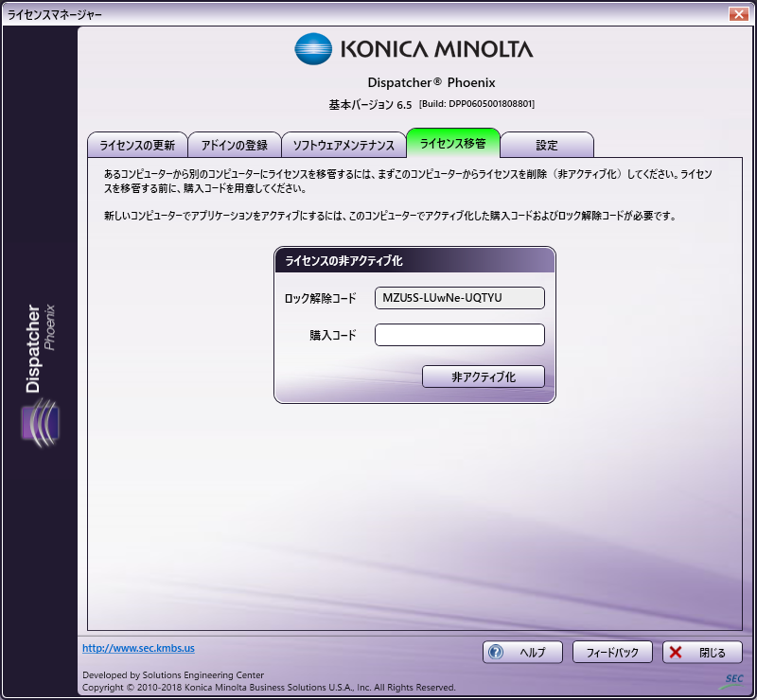Click Developed by Solutions Engineering Center text
The width and height of the screenshot is (757, 700).
173,674
